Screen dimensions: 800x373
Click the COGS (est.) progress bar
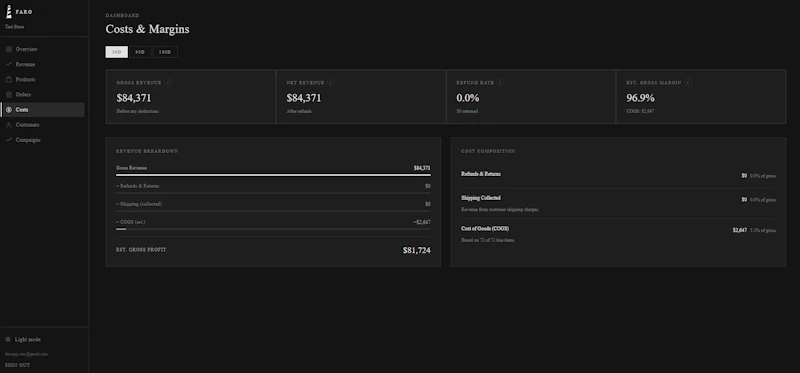pos(273,229)
